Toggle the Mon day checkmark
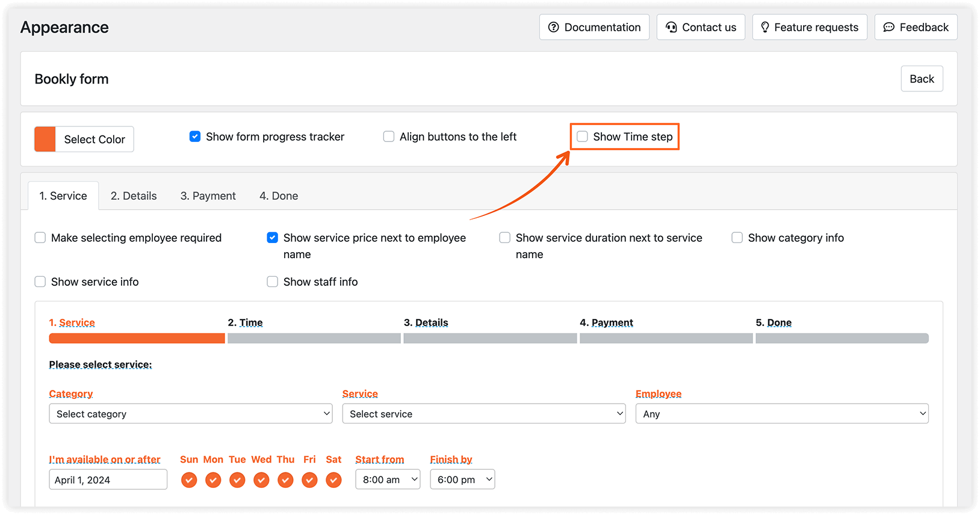 (x=213, y=480)
